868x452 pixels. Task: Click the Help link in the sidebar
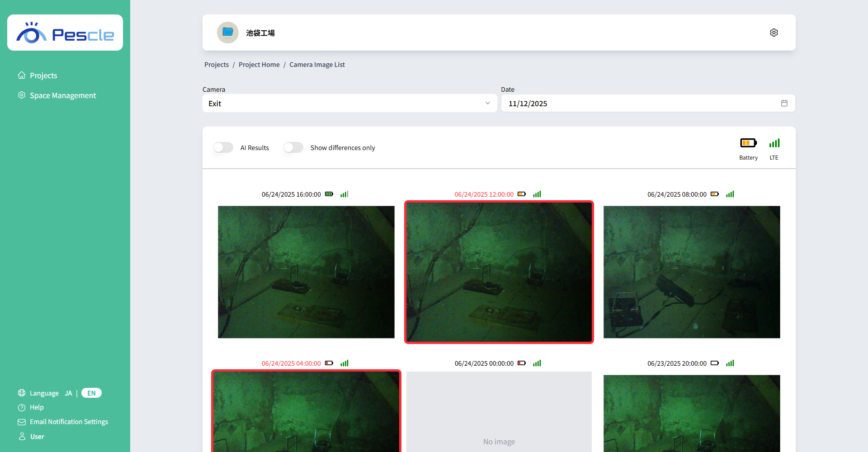coord(36,407)
